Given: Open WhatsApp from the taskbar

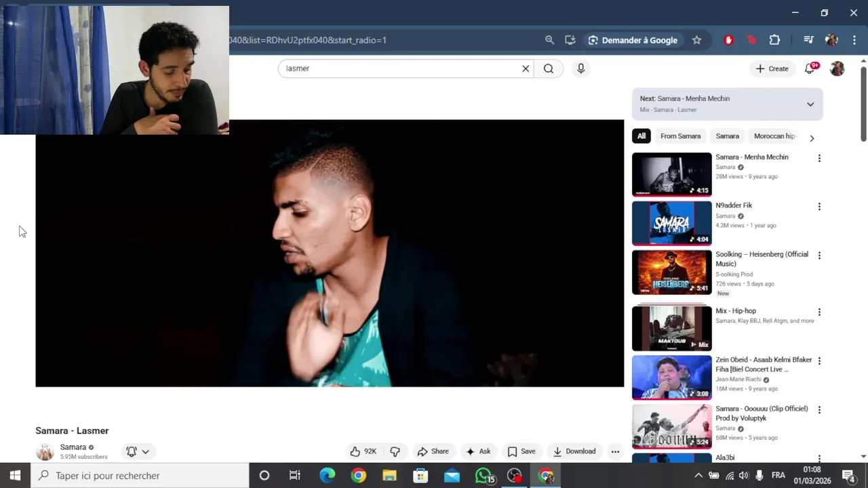Looking at the screenshot, I should 484,476.
